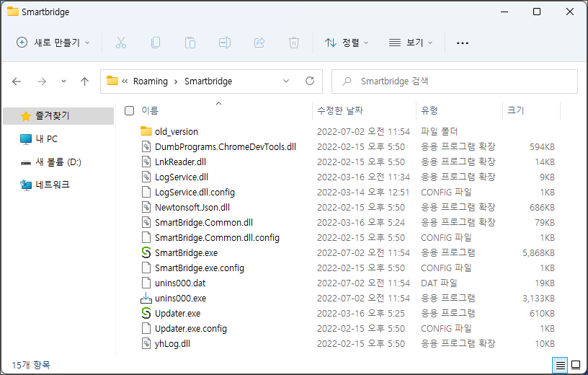The image size is (588, 375).
Task: Select the LogService.dll.config file name
Action: pyautogui.click(x=195, y=193)
